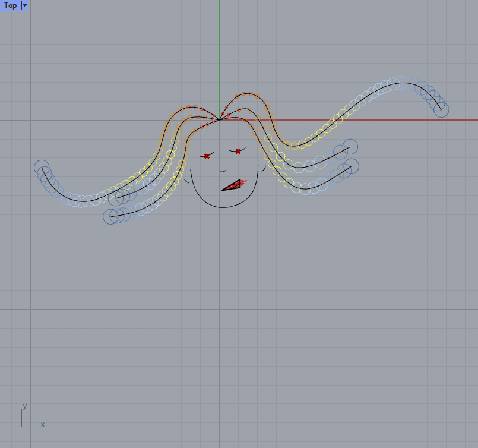Viewport: 478px width, 448px height.
Task: Select the nose curve on the face
Action: click(x=222, y=171)
